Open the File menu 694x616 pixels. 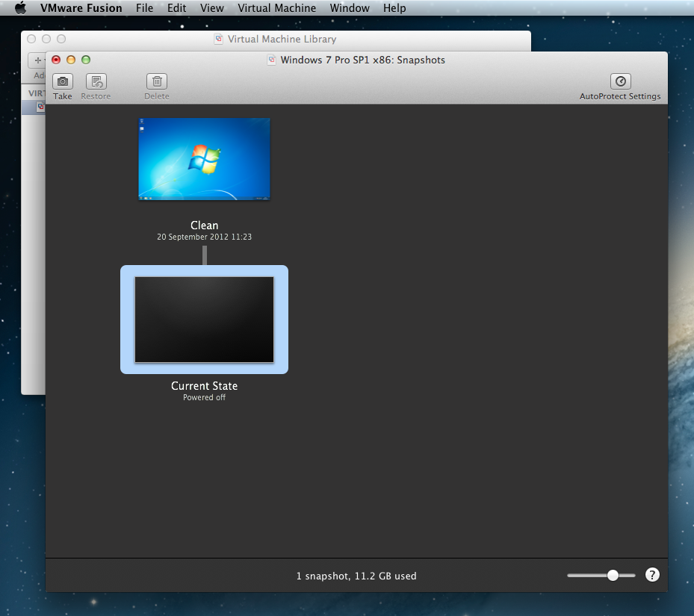[x=145, y=8]
